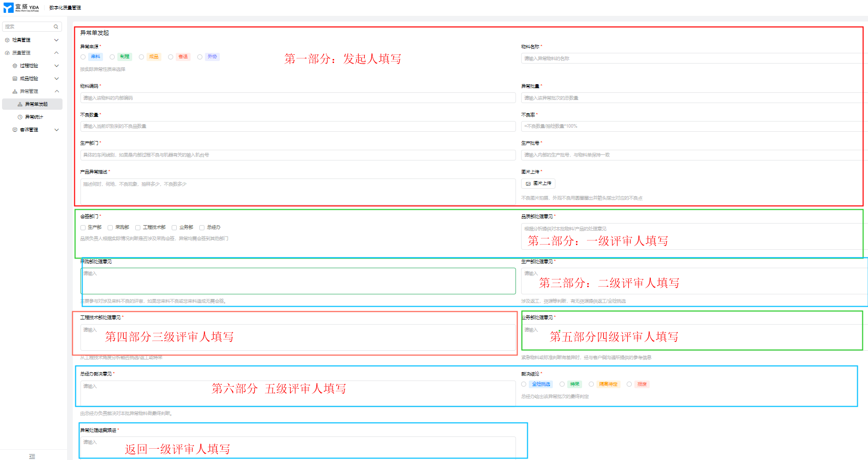This screenshot has height=460, width=868.
Task: Open the 异常单发起 page
Action: 32,104
